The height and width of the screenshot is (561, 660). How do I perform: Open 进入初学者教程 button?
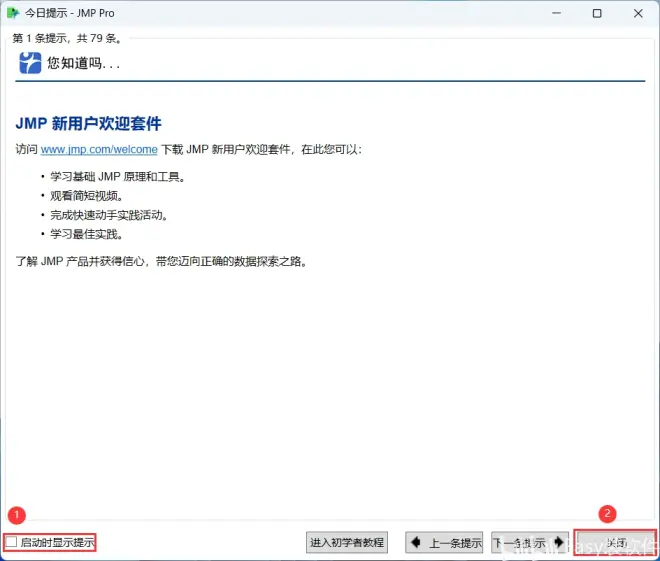click(347, 542)
